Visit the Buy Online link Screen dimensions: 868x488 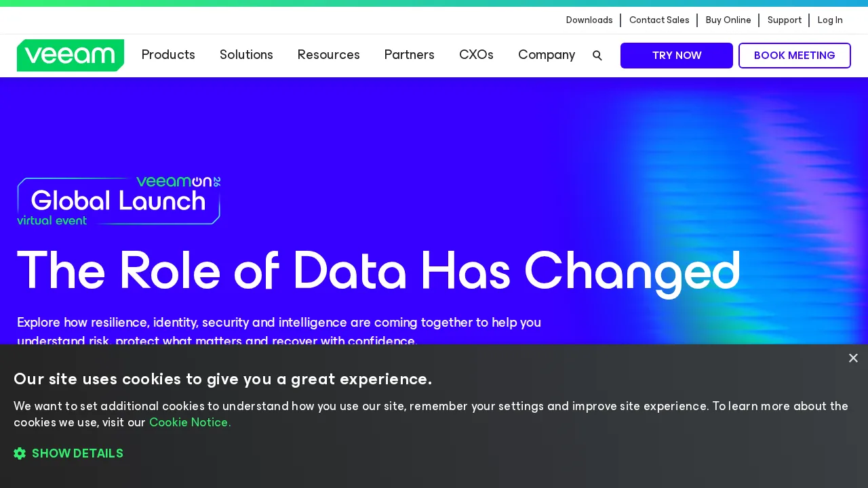pyautogui.click(x=728, y=20)
